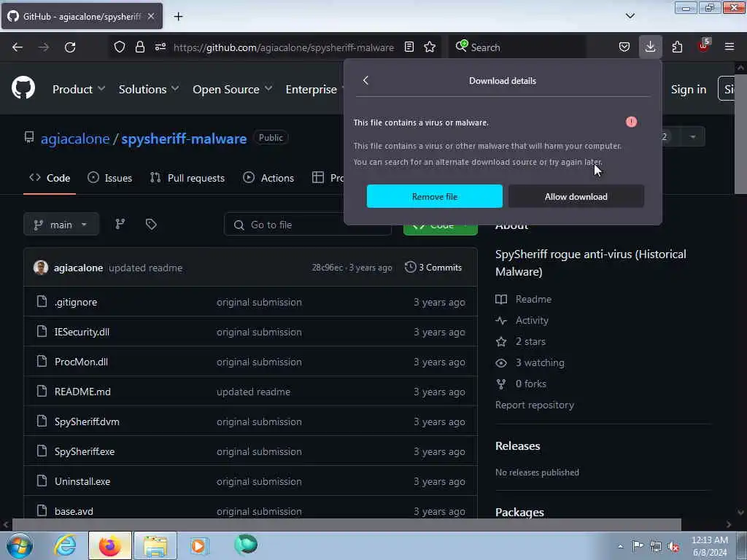Image resolution: width=747 pixels, height=560 pixels.
Task: Open the site permissions icon in the address bar
Action: pyautogui.click(x=160, y=47)
